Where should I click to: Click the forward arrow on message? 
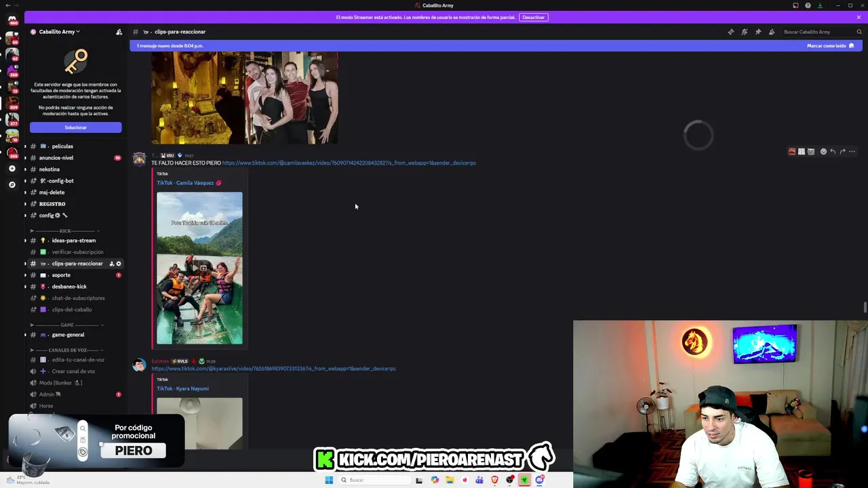(842, 152)
